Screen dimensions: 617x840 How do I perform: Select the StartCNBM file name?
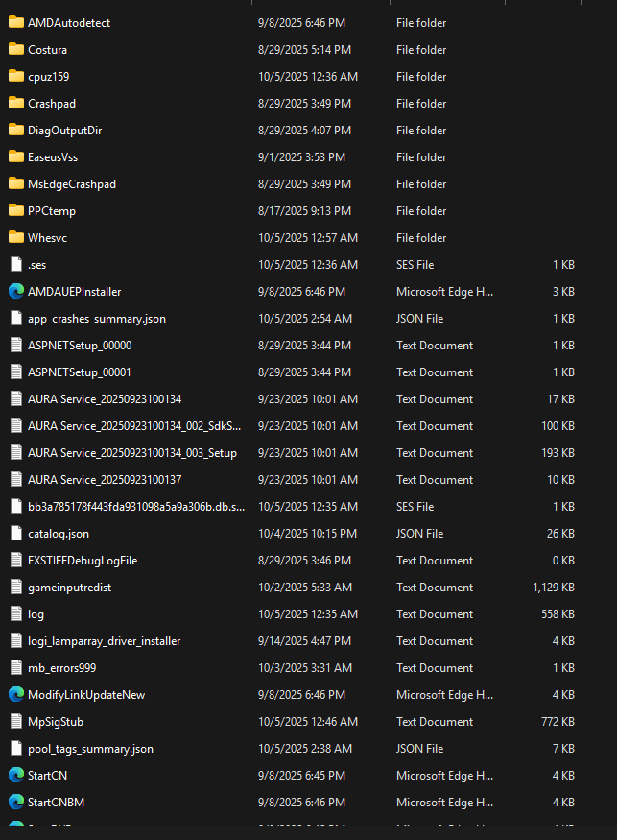[57, 802]
